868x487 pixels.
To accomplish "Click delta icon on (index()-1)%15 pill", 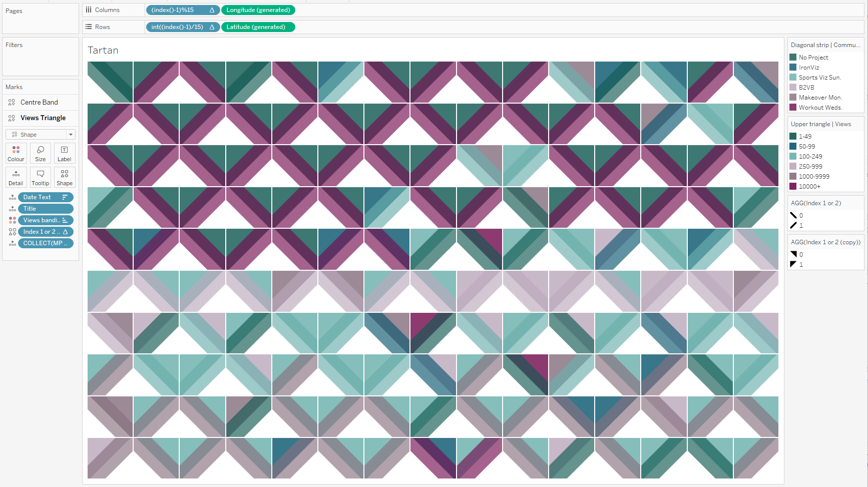I will [212, 10].
